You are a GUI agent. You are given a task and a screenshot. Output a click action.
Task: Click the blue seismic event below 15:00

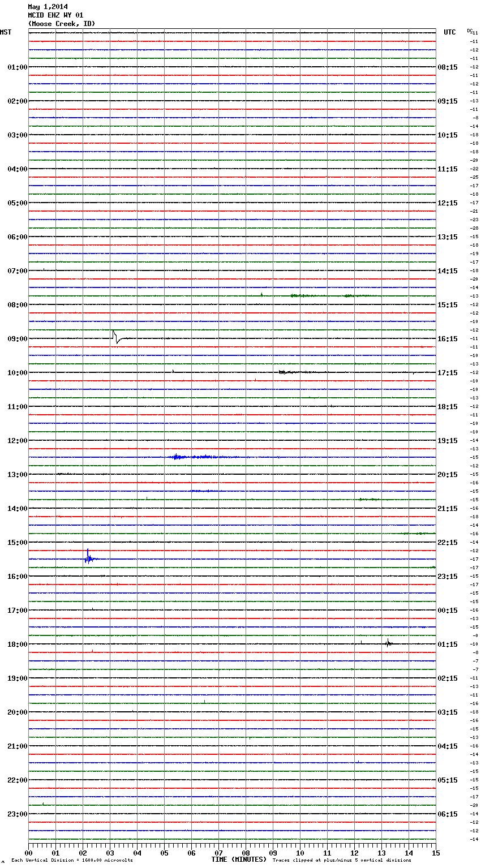pyautogui.click(x=88, y=558)
